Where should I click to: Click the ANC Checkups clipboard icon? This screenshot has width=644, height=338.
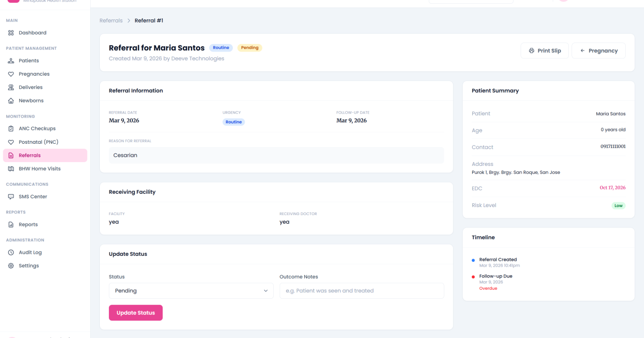[11, 129]
